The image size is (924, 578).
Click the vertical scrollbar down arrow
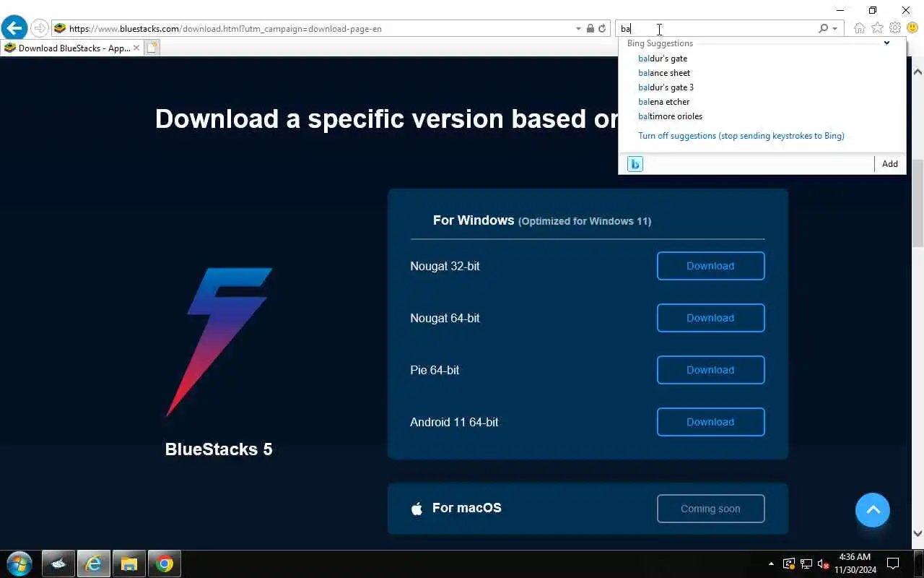coord(918,534)
